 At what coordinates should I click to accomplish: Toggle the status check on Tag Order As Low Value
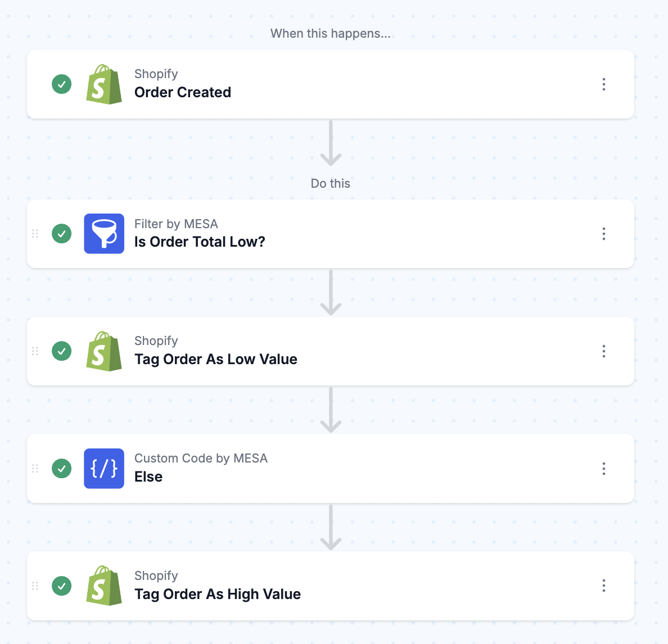click(x=61, y=351)
